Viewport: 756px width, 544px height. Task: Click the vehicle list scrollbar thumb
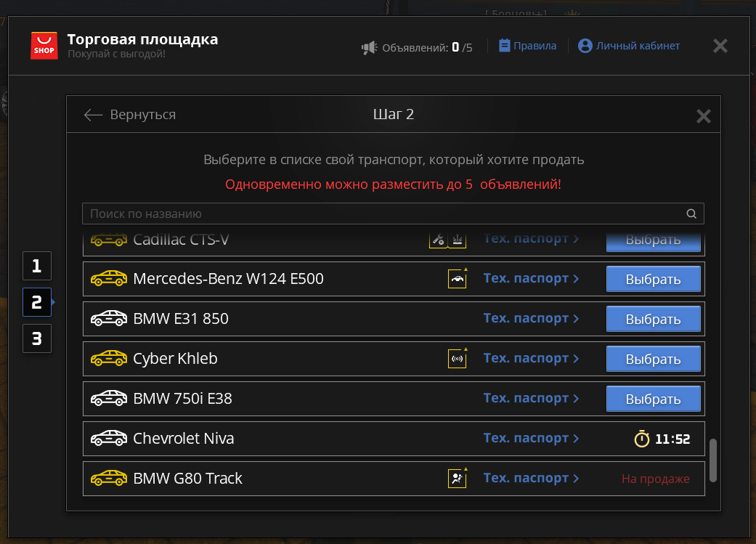coord(713,460)
